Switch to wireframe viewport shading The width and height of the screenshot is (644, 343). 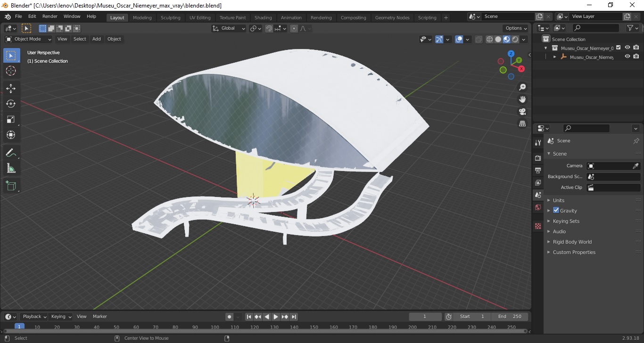tap(489, 40)
